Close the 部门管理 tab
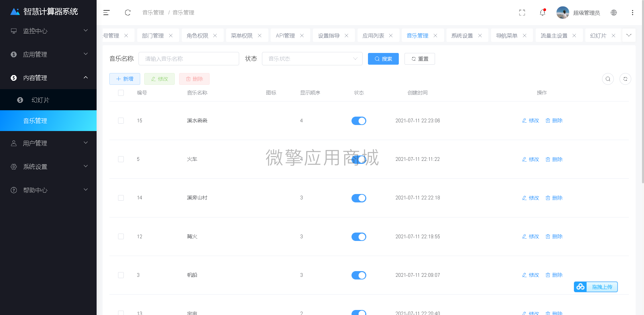 click(171, 36)
